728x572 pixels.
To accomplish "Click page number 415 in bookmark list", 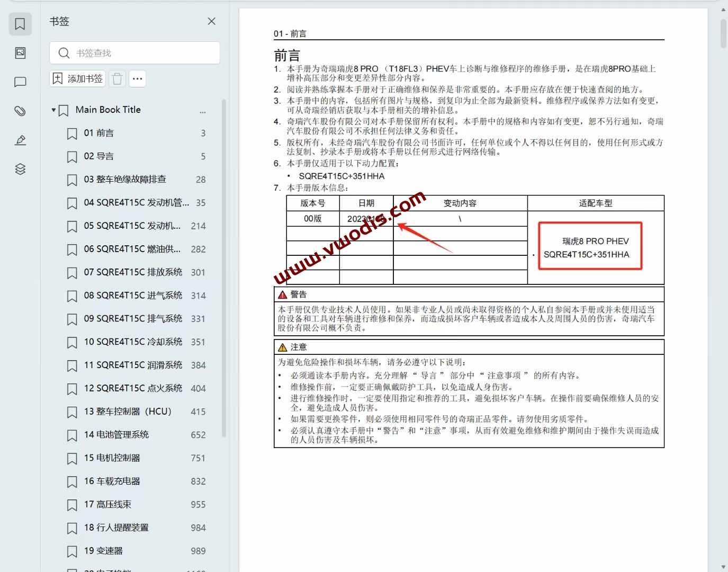I will 199,412.
